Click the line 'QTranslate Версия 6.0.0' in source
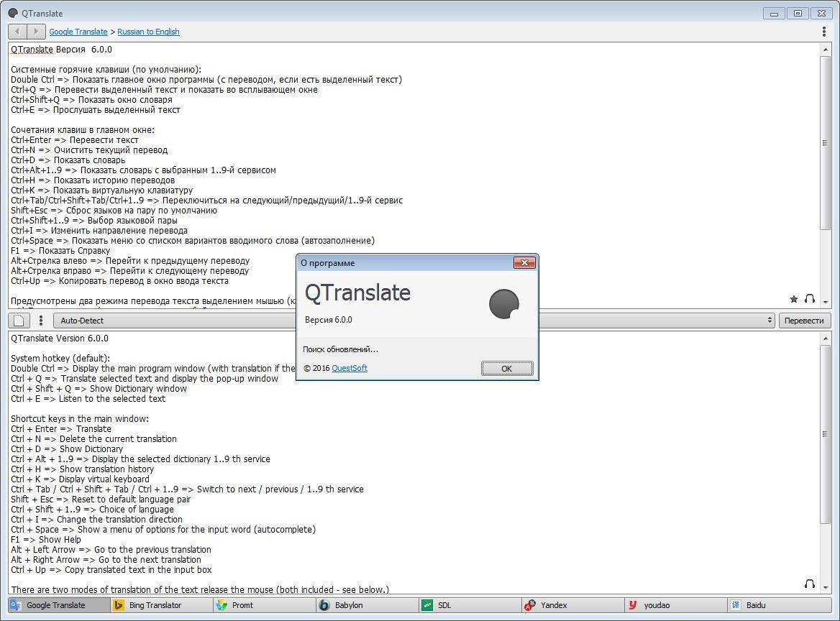840x621 pixels. click(x=62, y=50)
